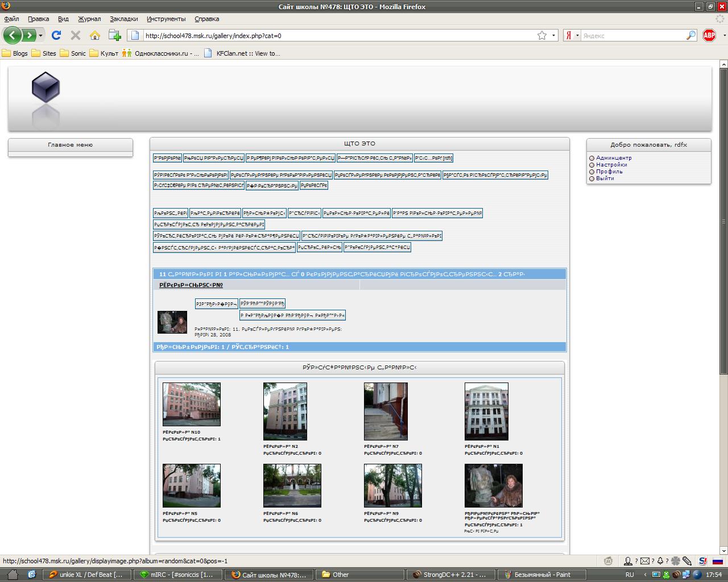Expand the URL bar history dropdown
The height and width of the screenshot is (582, 728).
coord(554,35)
